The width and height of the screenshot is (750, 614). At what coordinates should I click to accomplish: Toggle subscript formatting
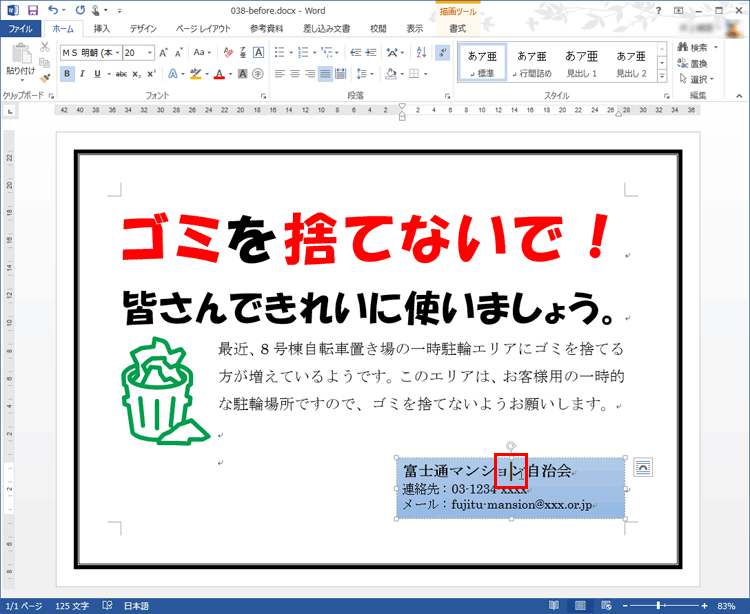136,74
